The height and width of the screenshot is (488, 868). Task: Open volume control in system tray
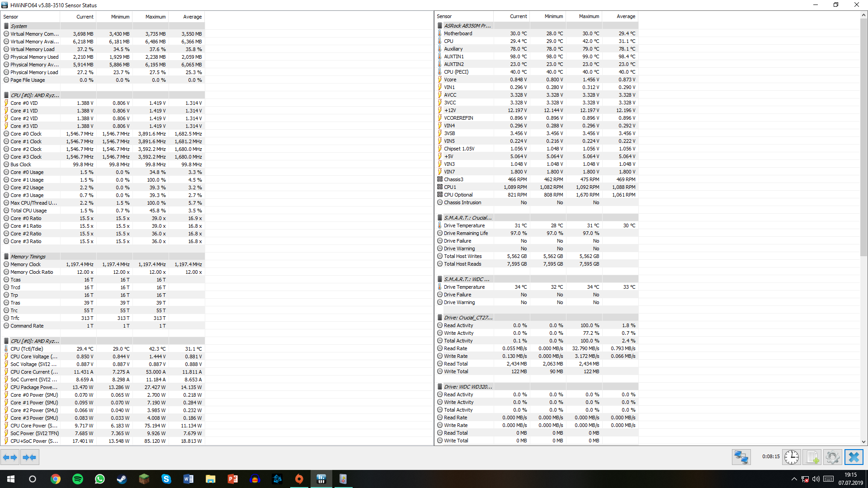(816, 479)
